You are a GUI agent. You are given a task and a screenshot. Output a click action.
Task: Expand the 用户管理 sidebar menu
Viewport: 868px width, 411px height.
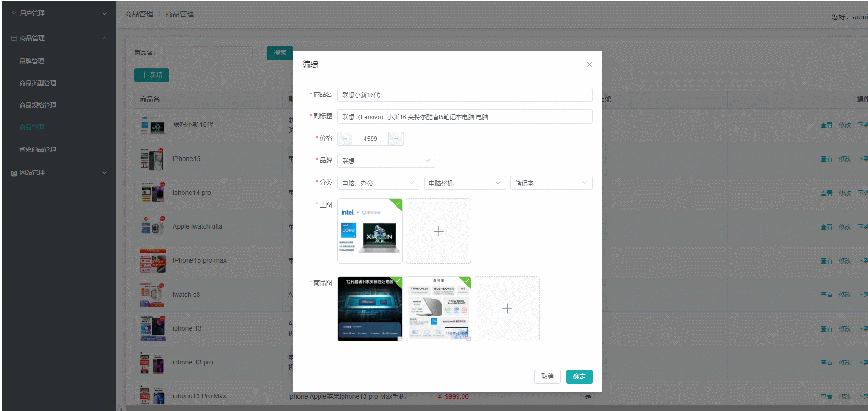pos(59,13)
